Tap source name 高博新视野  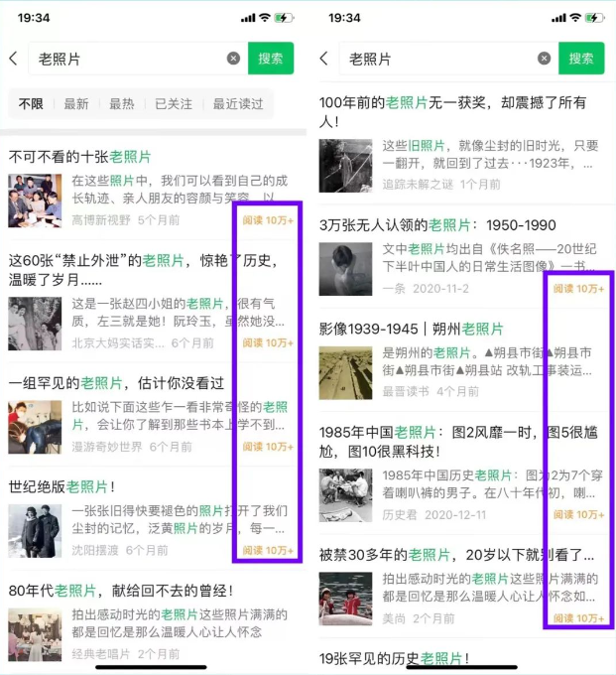(x=101, y=220)
